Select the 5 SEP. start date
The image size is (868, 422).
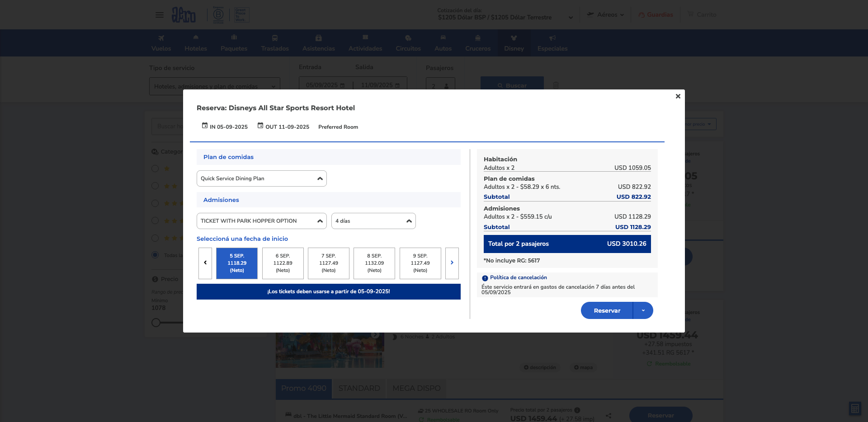[x=237, y=263]
